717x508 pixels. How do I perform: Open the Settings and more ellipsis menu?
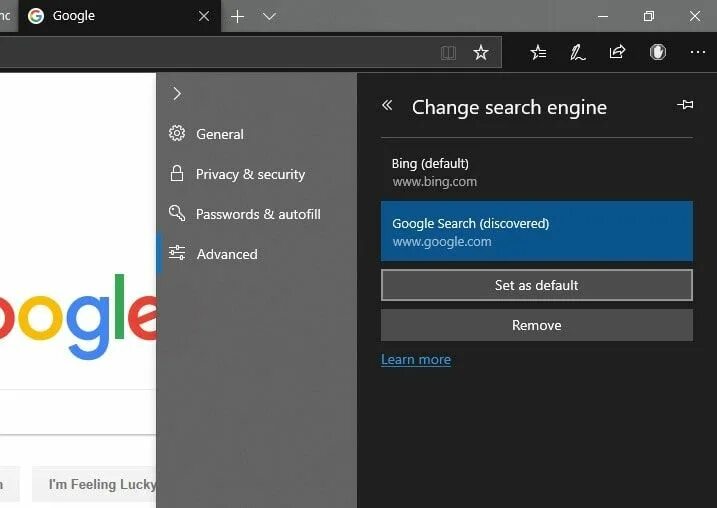coord(698,53)
